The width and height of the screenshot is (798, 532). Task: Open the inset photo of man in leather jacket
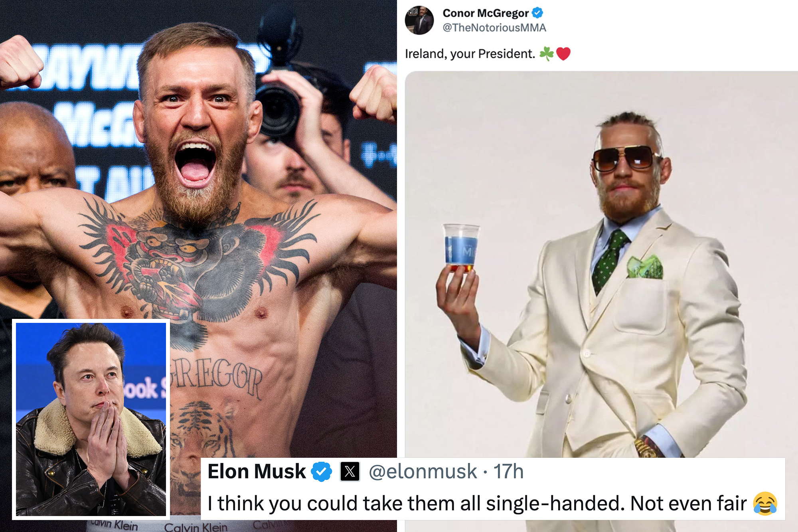(x=91, y=419)
